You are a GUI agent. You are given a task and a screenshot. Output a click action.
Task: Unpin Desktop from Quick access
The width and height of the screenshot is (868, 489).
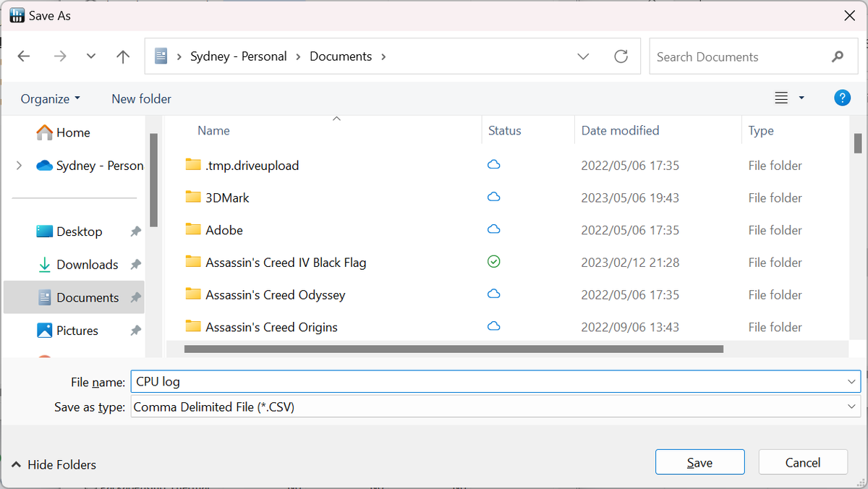pos(135,231)
